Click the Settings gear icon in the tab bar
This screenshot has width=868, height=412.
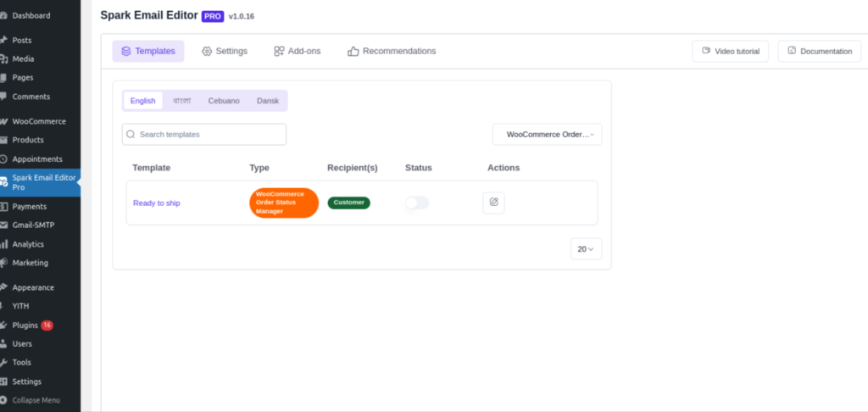coord(207,51)
